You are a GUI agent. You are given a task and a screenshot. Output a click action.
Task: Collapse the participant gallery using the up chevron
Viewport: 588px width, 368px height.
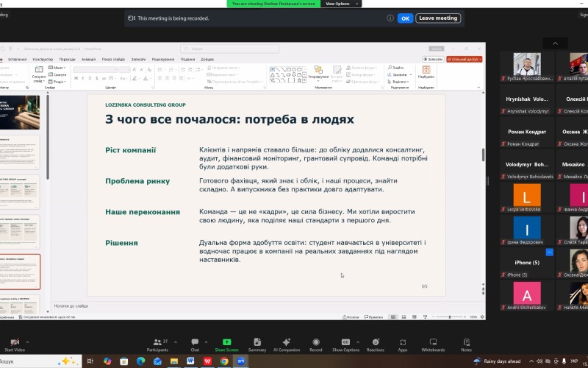pyautogui.click(x=556, y=43)
